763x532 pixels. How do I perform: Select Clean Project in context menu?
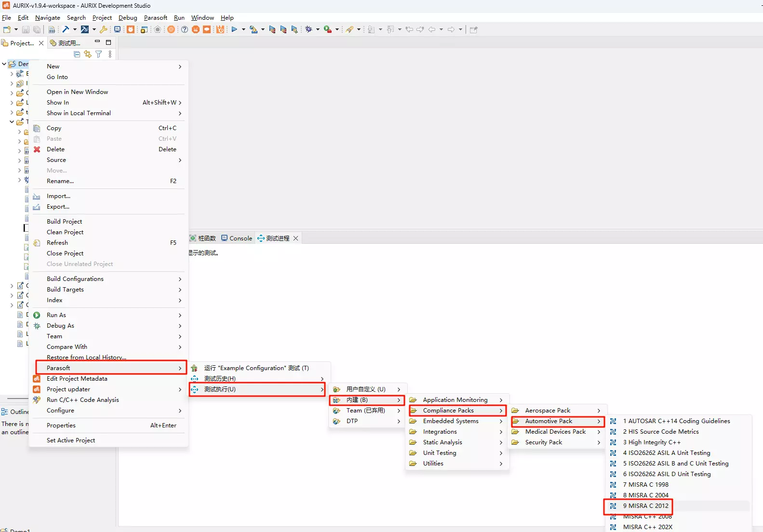point(65,232)
